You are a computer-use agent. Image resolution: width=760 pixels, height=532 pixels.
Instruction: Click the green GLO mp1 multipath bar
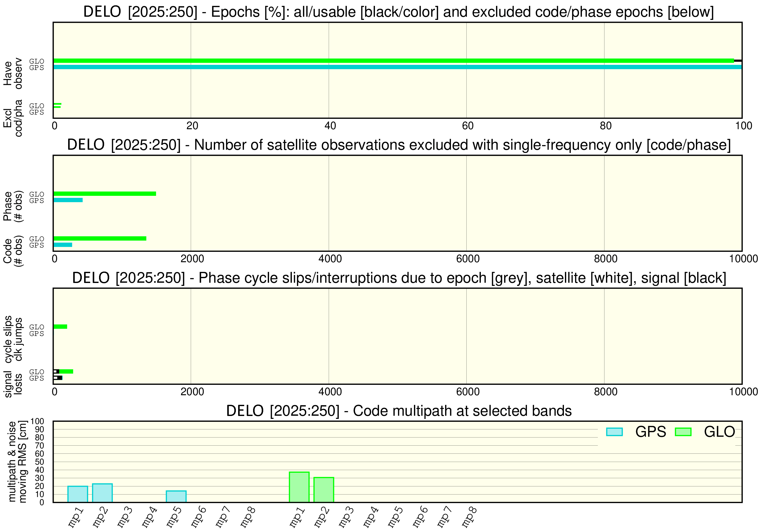pyautogui.click(x=299, y=487)
